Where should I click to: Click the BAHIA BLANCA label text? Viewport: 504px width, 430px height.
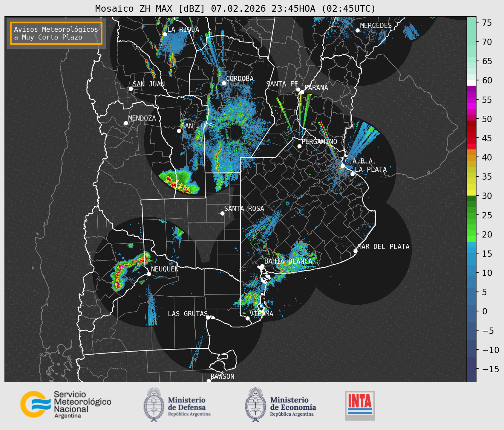pyautogui.click(x=288, y=261)
